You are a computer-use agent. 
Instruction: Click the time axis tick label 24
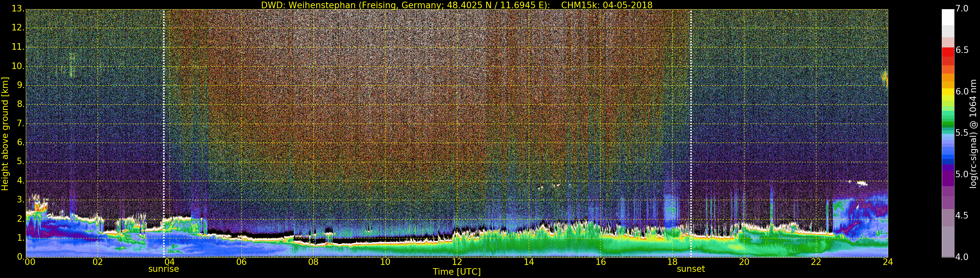coord(888,262)
